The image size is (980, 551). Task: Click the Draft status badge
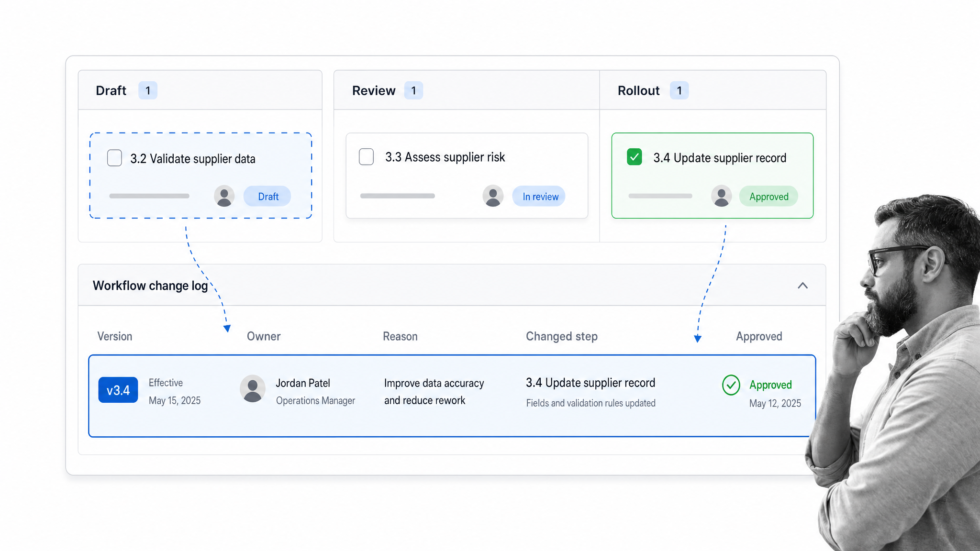click(267, 196)
